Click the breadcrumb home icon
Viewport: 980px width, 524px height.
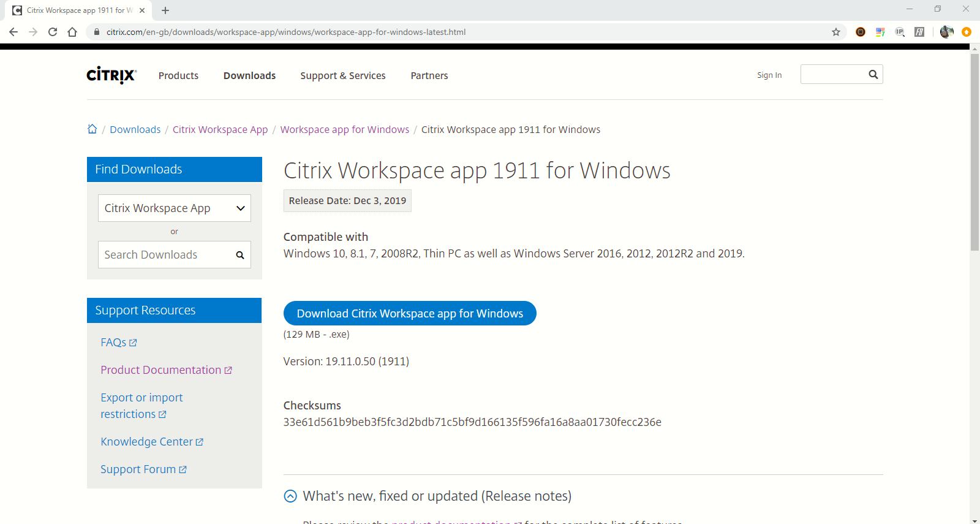pos(92,129)
